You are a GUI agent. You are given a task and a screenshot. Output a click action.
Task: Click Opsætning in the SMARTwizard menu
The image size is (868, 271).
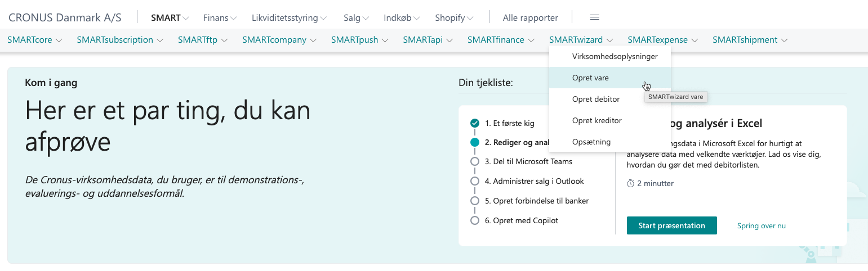pos(591,142)
